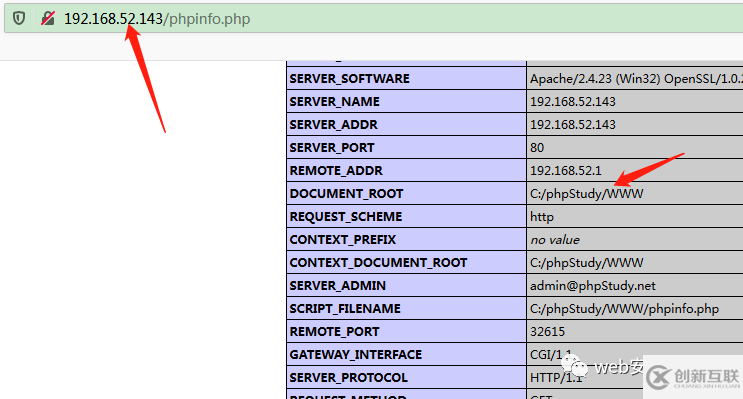
Task: Click the admin@phpStudy.net email value
Action: (x=593, y=286)
